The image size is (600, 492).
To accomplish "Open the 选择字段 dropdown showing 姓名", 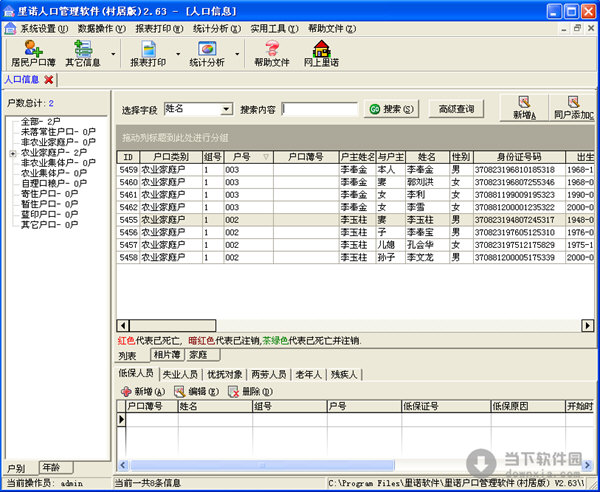I will pos(225,109).
